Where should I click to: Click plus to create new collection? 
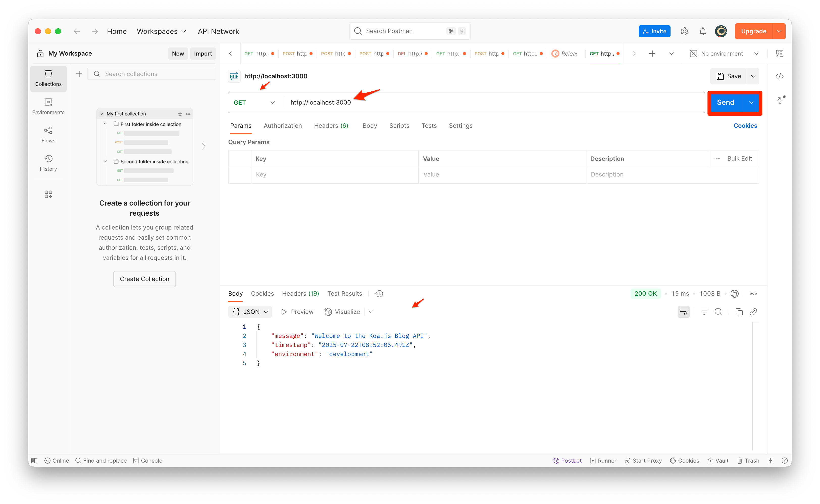click(x=79, y=74)
